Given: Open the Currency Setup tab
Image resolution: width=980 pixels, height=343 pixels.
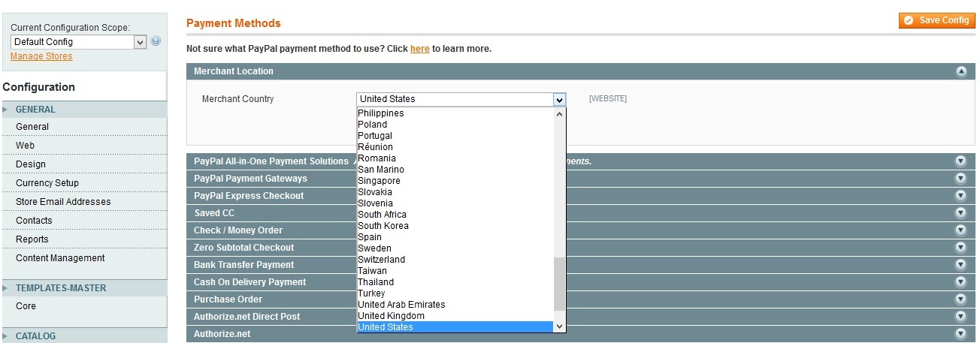Looking at the screenshot, I should [x=83, y=183].
